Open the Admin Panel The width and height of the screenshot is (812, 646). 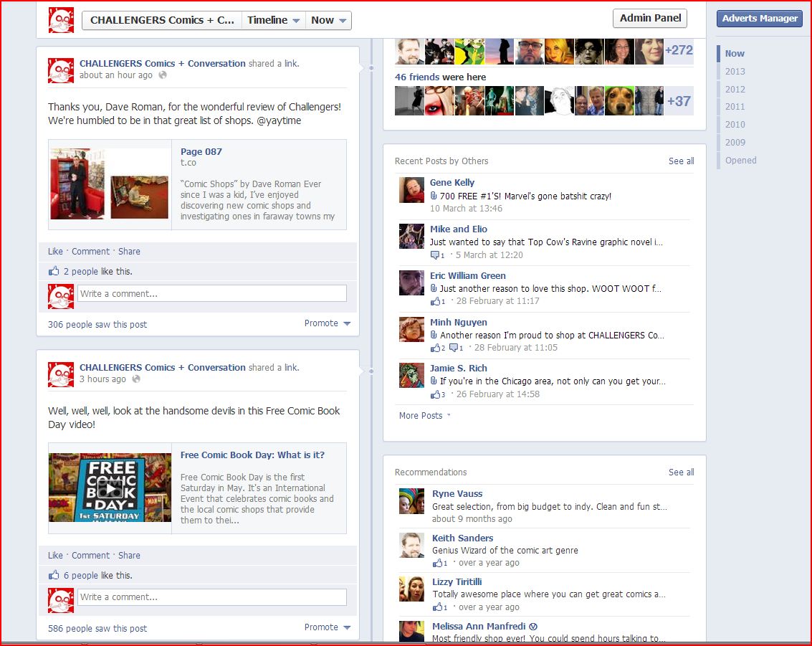(x=651, y=18)
